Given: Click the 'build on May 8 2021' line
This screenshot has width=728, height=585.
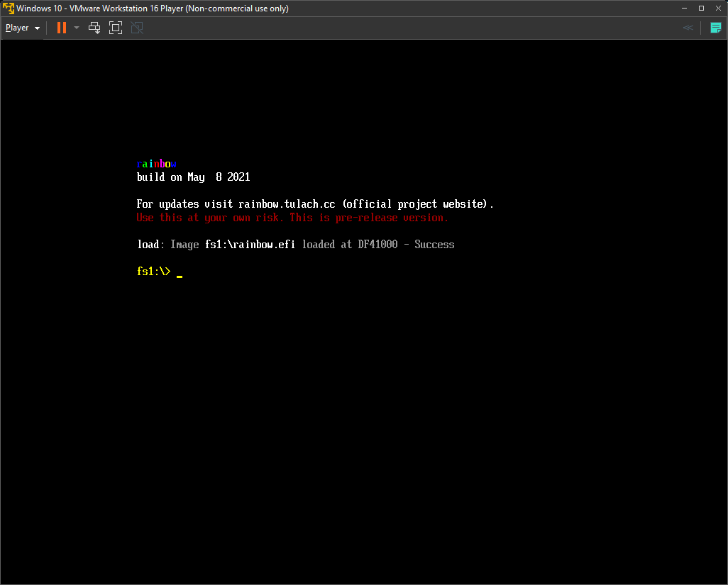Looking at the screenshot, I should pyautogui.click(x=193, y=177).
